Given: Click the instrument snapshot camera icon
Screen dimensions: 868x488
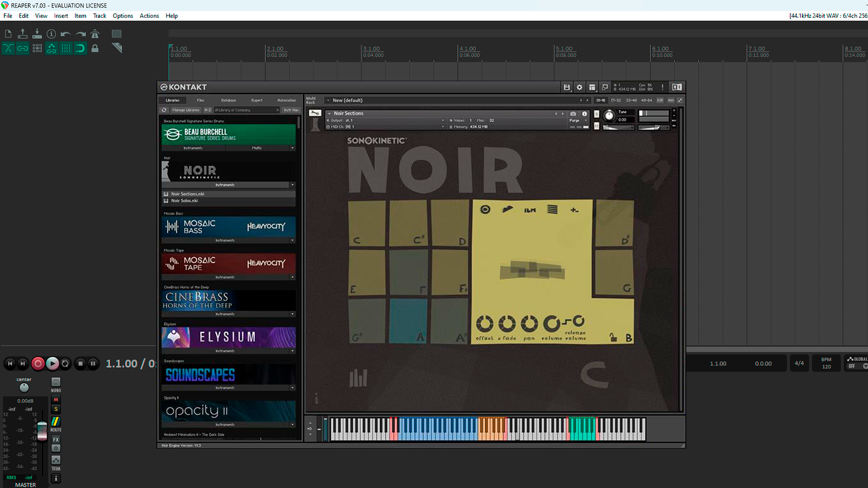Looking at the screenshot, I should coord(573,114).
